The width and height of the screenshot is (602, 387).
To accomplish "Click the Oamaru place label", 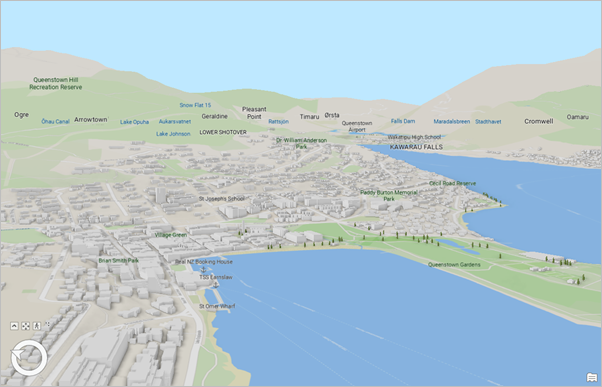I will [x=577, y=117].
